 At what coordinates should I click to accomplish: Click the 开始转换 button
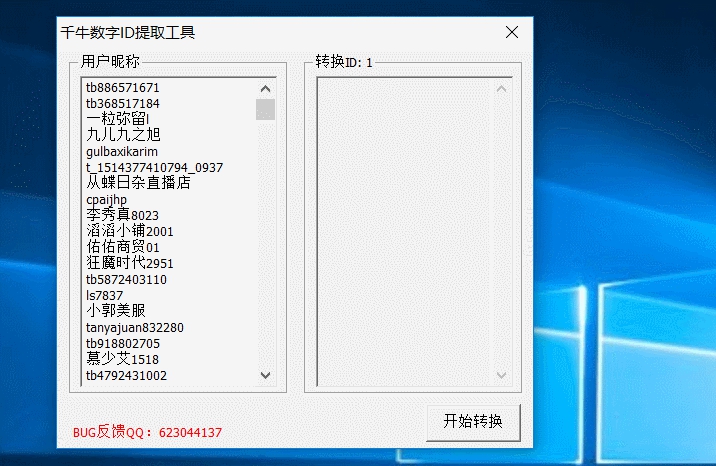tap(473, 422)
